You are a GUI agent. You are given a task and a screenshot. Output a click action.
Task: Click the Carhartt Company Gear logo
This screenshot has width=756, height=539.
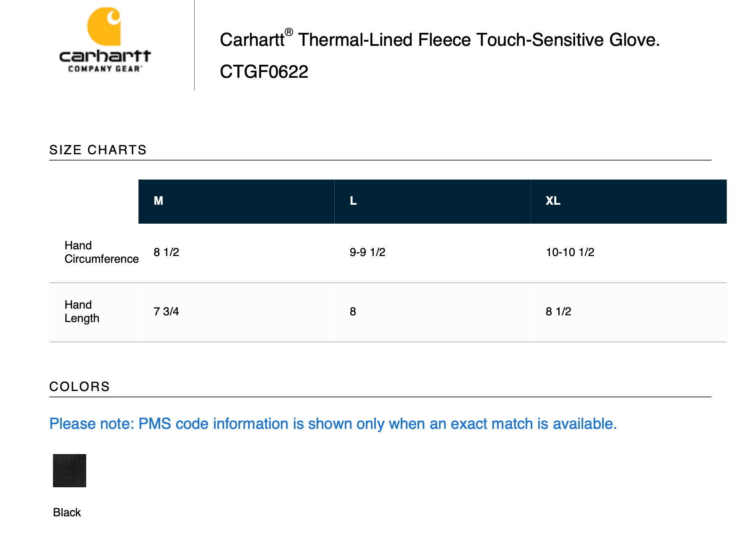pos(105,40)
